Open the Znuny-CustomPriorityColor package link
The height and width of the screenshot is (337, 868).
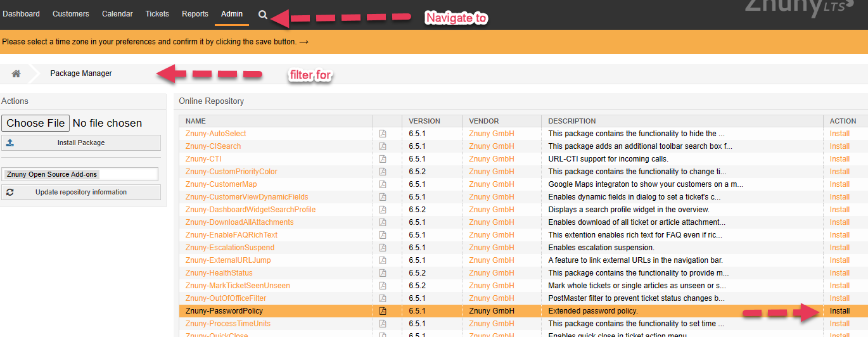click(231, 172)
